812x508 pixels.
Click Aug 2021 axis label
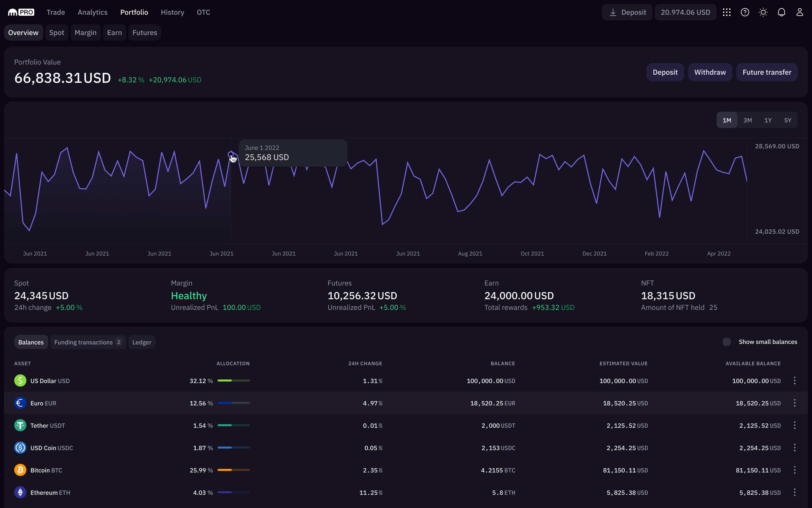click(470, 254)
